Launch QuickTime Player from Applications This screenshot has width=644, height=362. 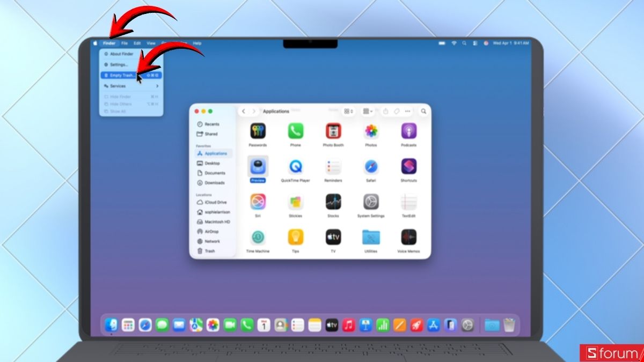[x=295, y=166]
